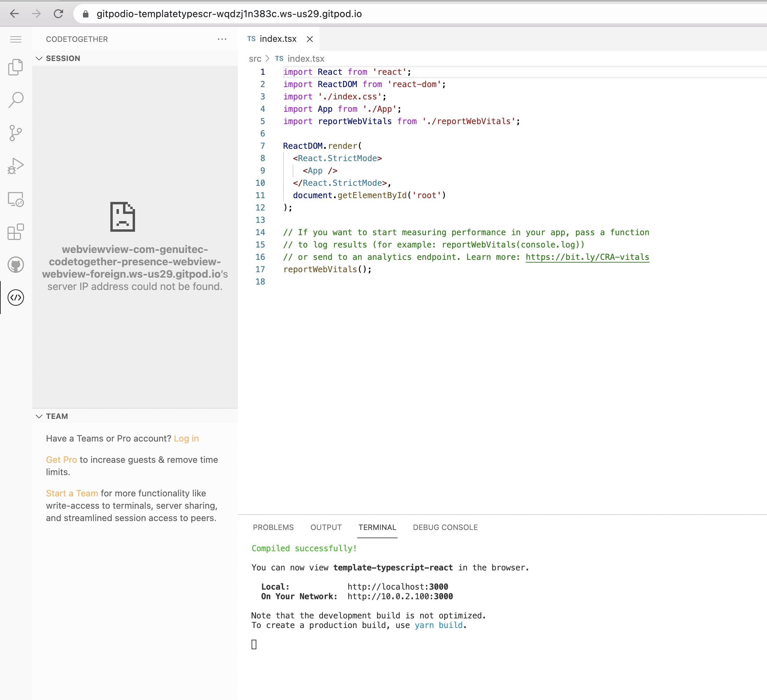
Task: Click the GitHub icon in activity bar
Action: point(16,265)
